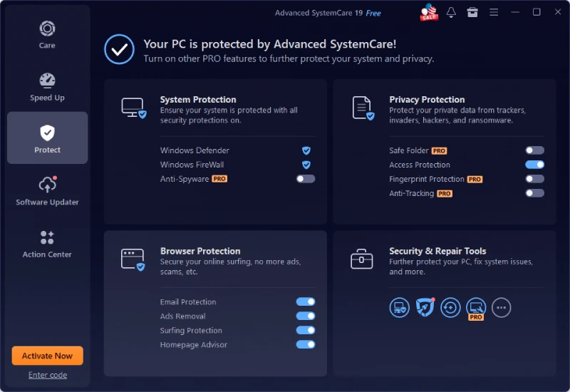Open the Speed Up speedometer section
The image size is (570, 392).
[47, 81]
